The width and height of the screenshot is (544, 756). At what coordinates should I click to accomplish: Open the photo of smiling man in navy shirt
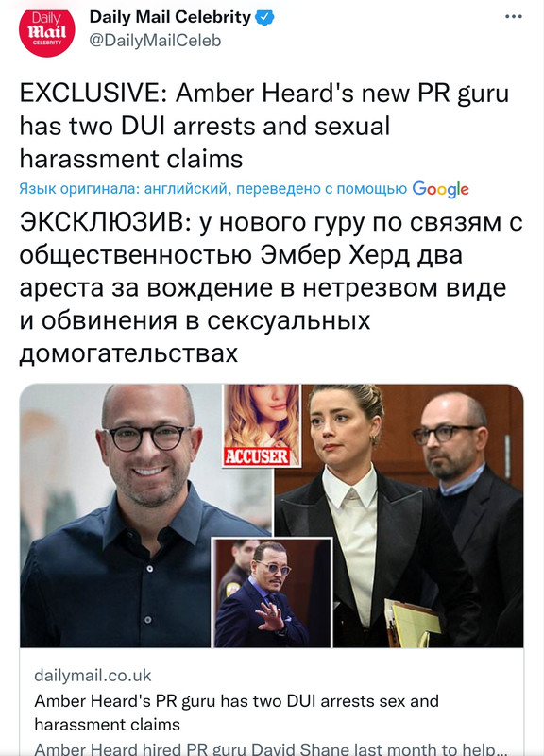144,516
